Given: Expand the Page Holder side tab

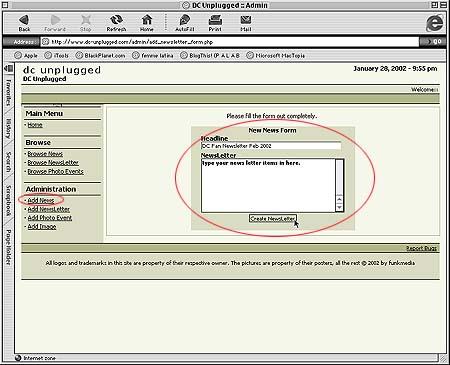Looking at the screenshot, I should click(8, 247).
